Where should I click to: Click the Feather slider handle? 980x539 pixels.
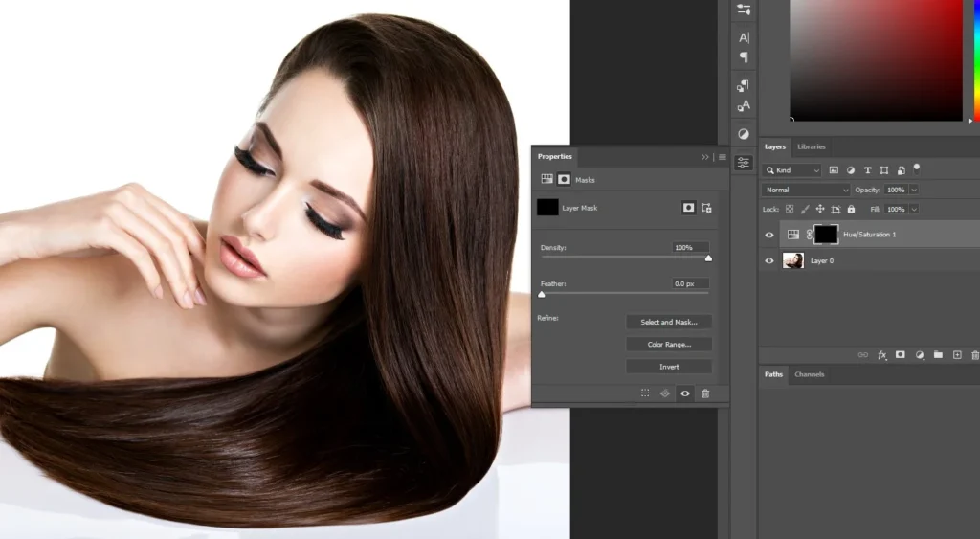pyautogui.click(x=542, y=295)
